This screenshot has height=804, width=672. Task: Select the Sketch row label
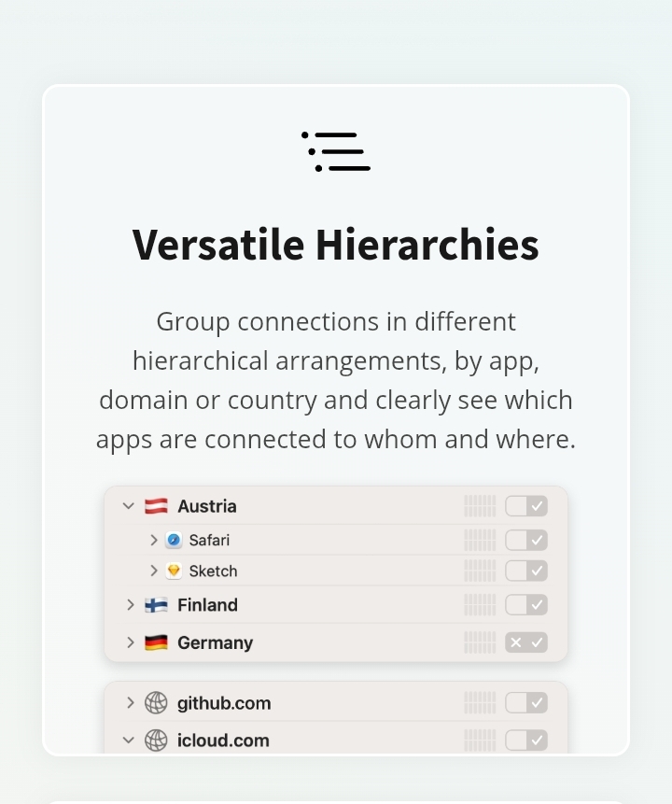[213, 571]
